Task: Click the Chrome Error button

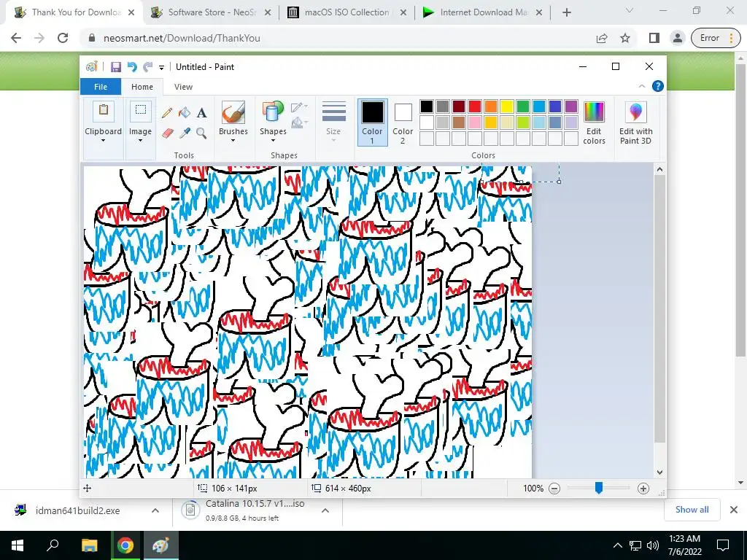Action: point(716,38)
